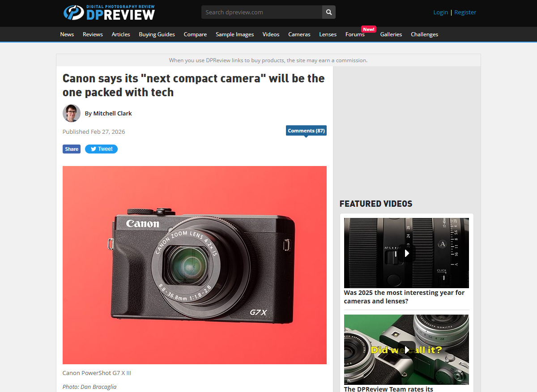Jump to Comments (87)
The width and height of the screenshot is (537, 392).
click(306, 131)
